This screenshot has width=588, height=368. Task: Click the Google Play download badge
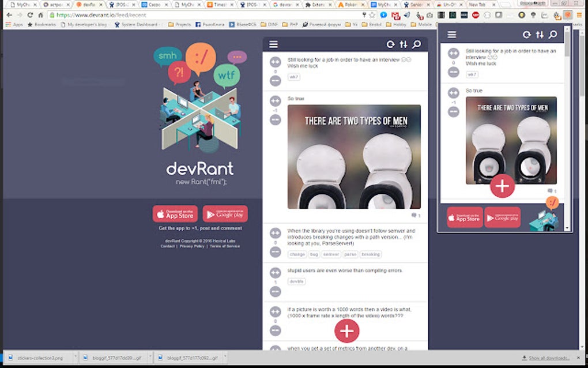(x=225, y=214)
